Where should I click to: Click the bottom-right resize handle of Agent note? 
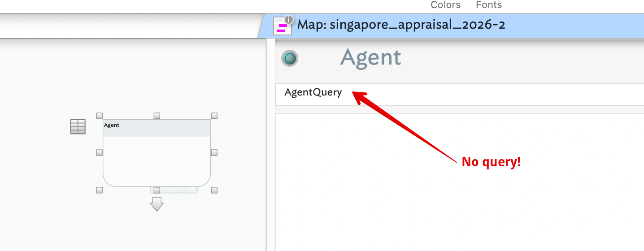[214, 190]
